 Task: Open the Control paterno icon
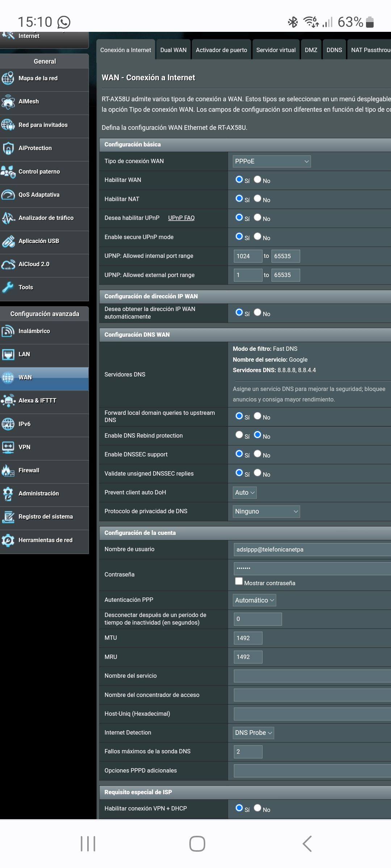click(8, 171)
